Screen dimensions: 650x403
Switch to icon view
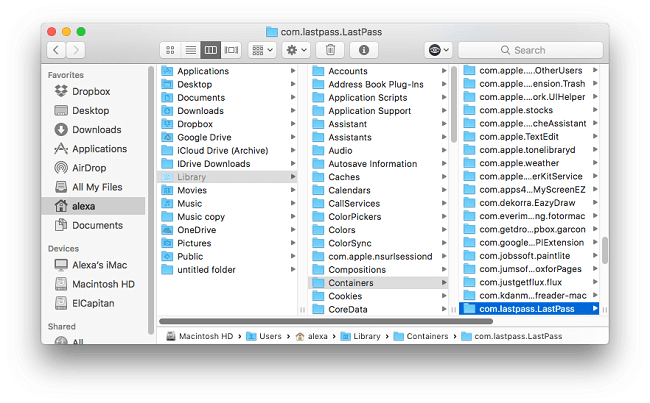click(x=170, y=50)
